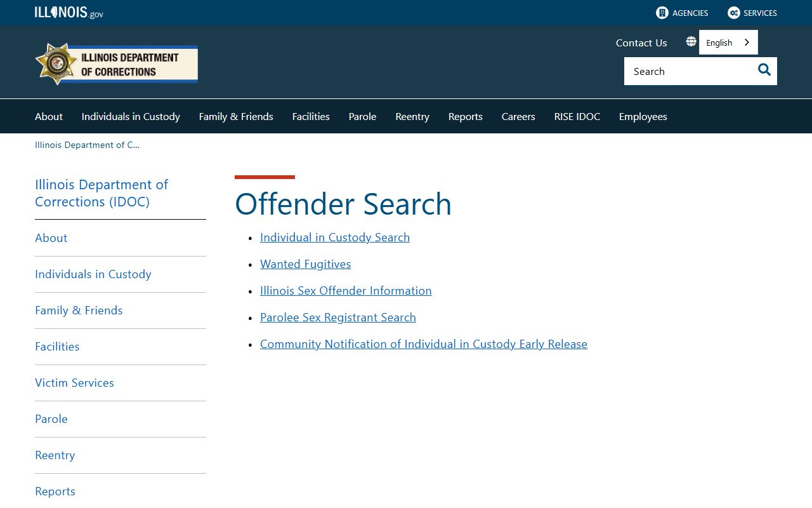Image resolution: width=812 pixels, height=508 pixels.
Task: Select About in the sidebar
Action: (x=51, y=237)
